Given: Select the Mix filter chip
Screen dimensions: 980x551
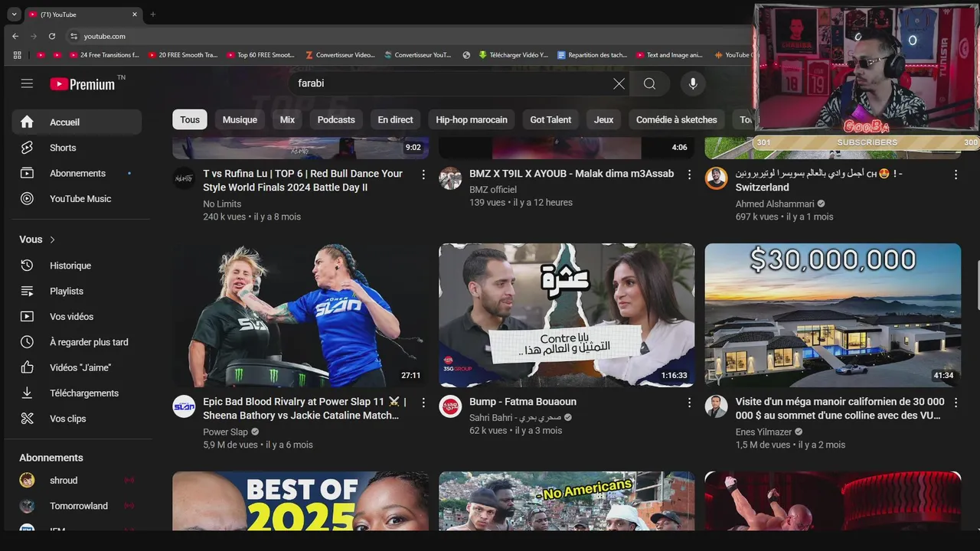Looking at the screenshot, I should (x=287, y=119).
